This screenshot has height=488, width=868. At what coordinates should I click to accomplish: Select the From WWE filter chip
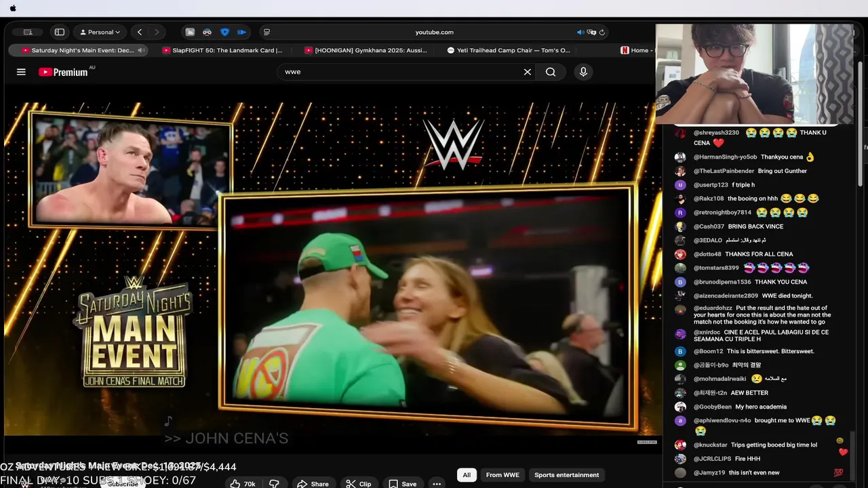point(502,475)
